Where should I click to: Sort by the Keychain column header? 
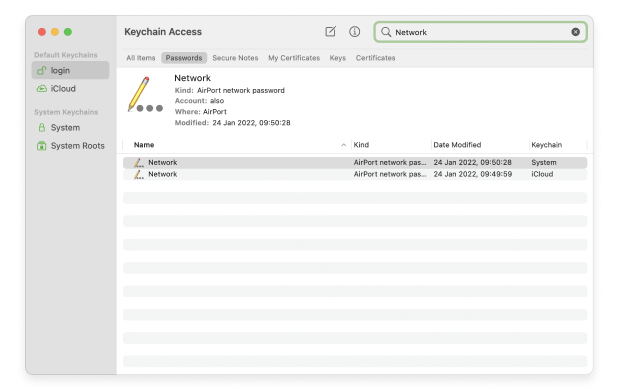[x=546, y=145]
